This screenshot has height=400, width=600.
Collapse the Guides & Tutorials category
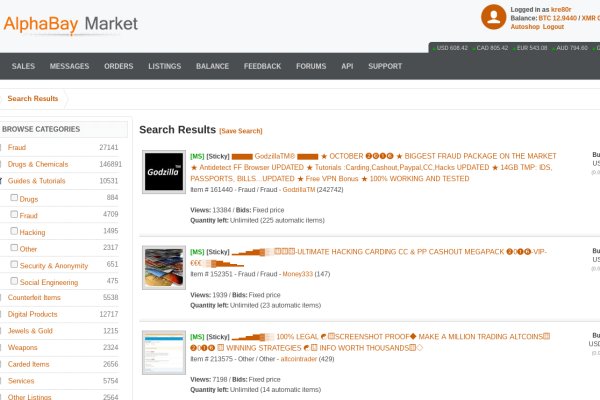(x=36, y=181)
